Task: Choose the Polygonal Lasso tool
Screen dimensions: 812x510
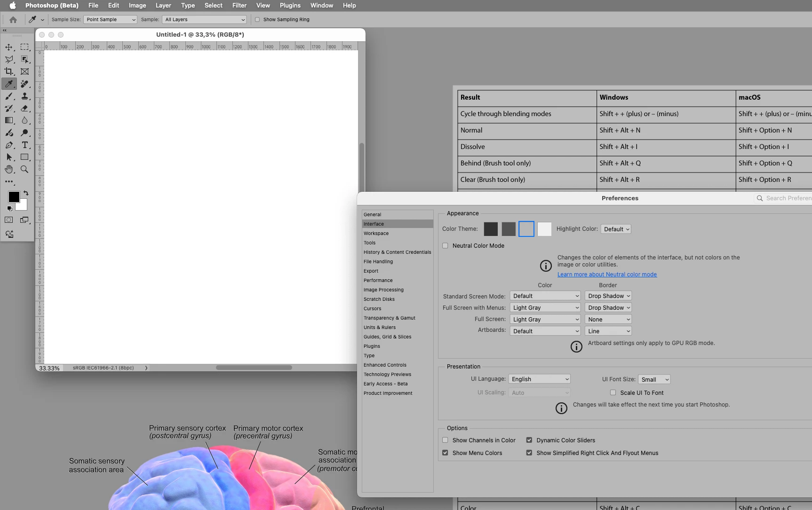Action: [9, 59]
